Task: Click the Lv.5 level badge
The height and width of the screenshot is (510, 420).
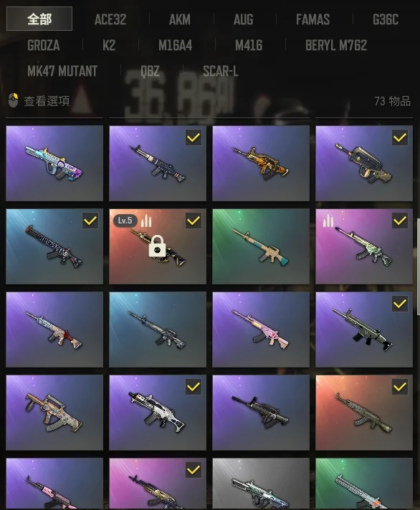Action: tap(125, 221)
